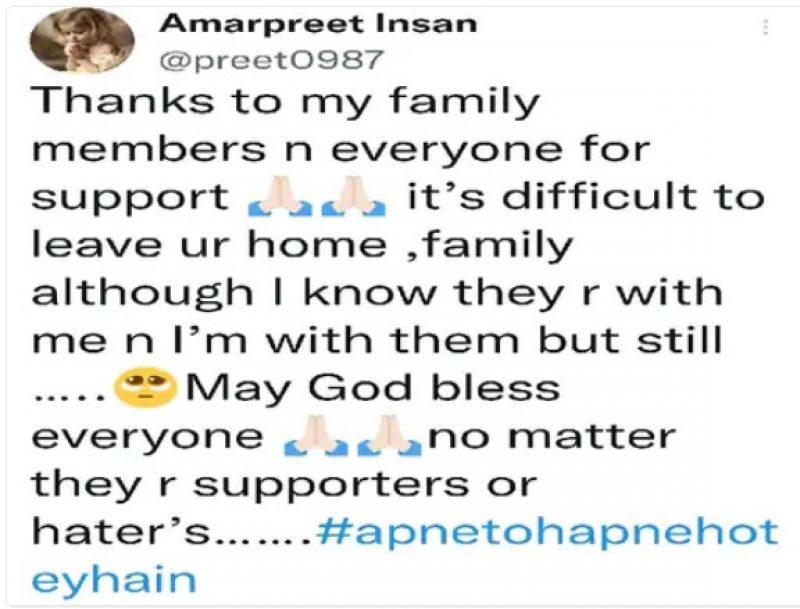The height and width of the screenshot is (609, 800).
Task: Click the @preet0987 handle
Action: (271, 60)
